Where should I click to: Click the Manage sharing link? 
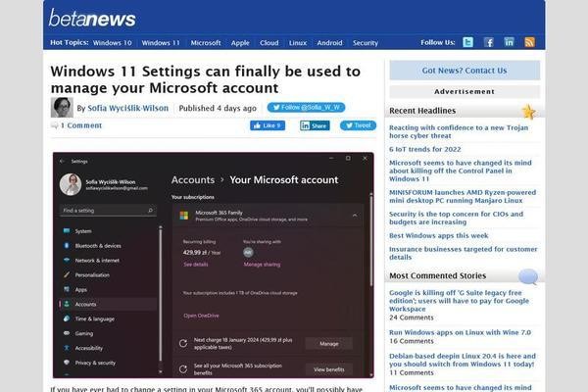pos(262,264)
